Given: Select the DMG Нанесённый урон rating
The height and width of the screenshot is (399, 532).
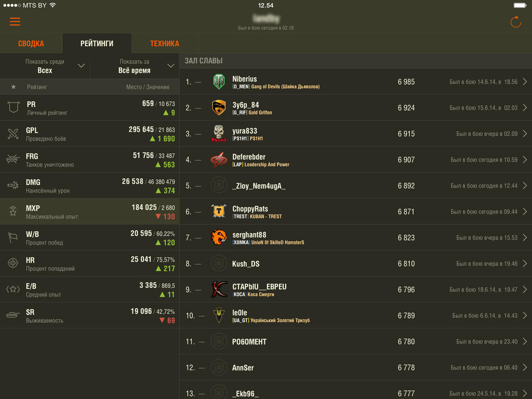Looking at the screenshot, I should (89, 185).
